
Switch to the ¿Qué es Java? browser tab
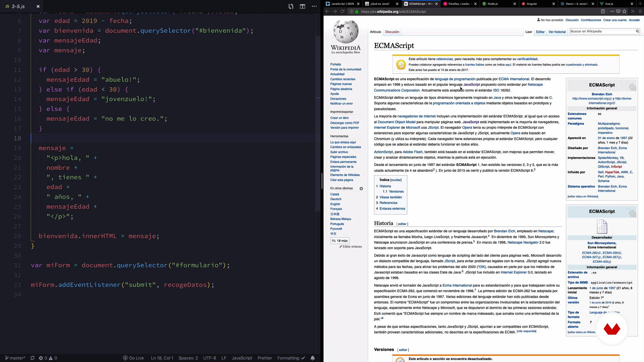382,4
